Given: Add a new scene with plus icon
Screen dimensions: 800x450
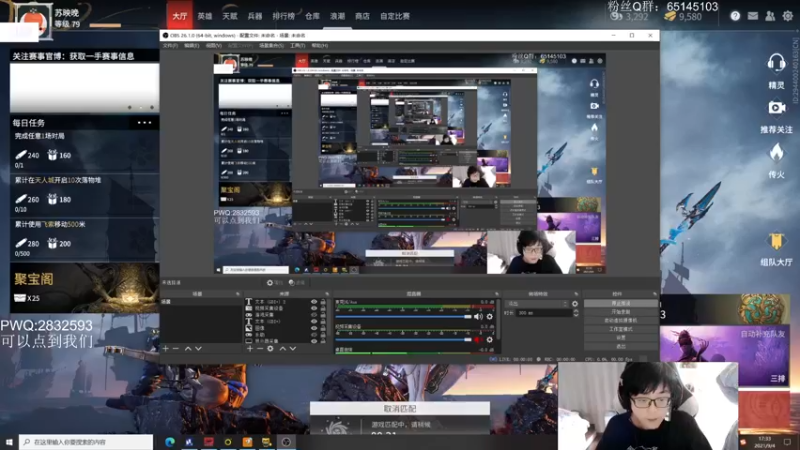Looking at the screenshot, I should tap(165, 348).
